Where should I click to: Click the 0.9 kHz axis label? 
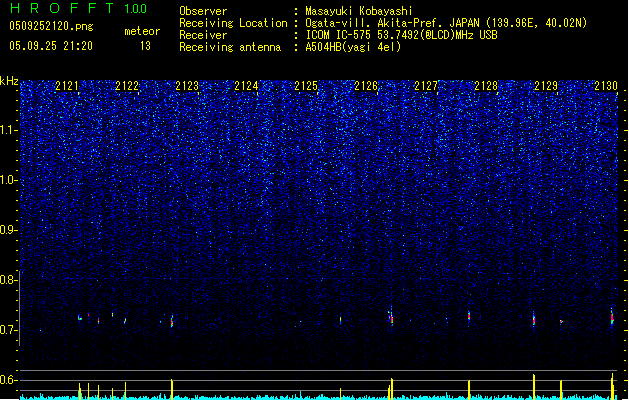tap(8, 230)
